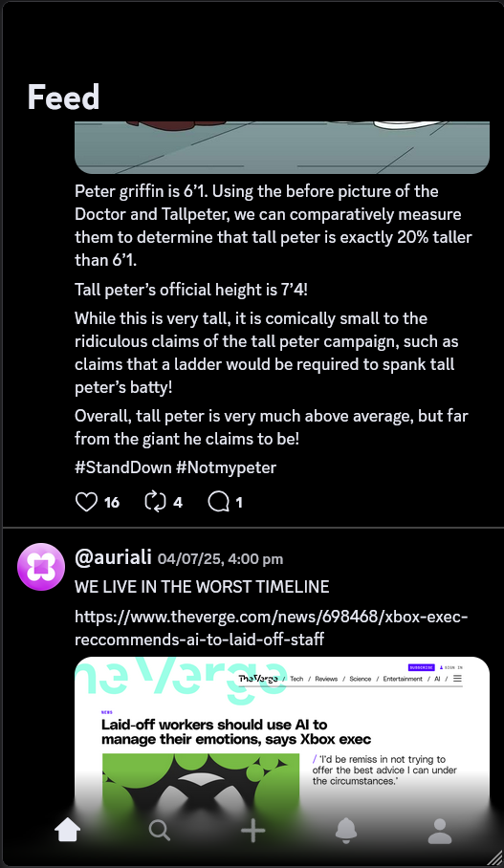Repost the tall peter height post
The width and height of the screenshot is (504, 868).
click(x=155, y=502)
